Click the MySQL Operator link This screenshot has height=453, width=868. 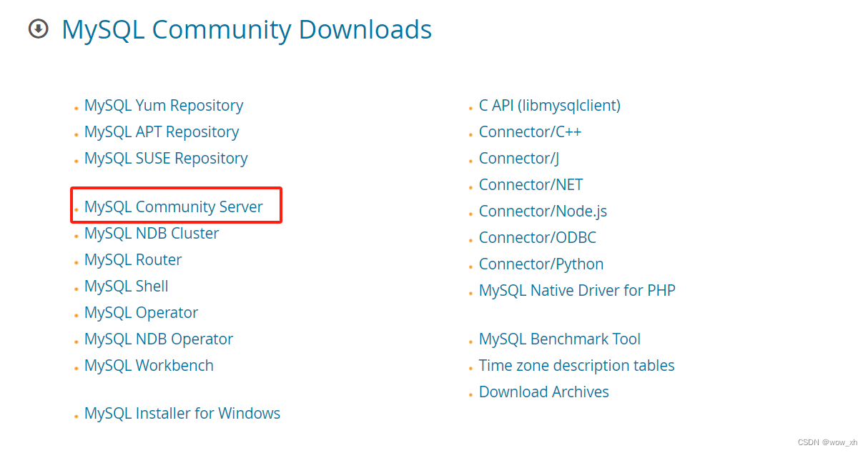tap(141, 313)
